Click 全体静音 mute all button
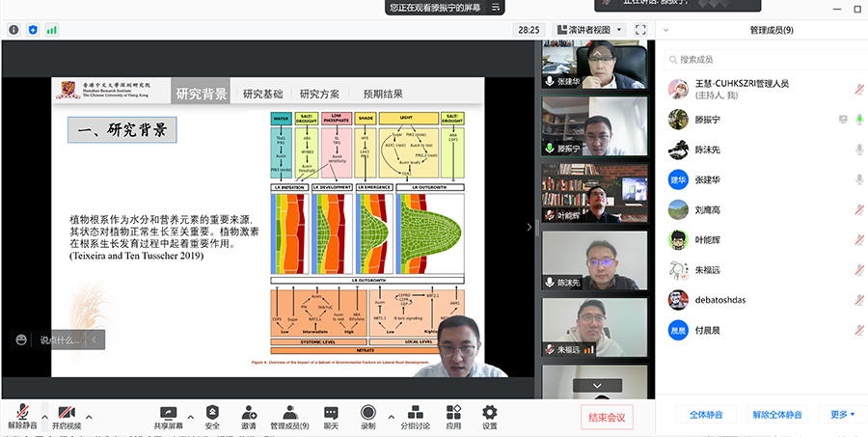Image resolution: width=868 pixels, height=437 pixels. (x=706, y=414)
